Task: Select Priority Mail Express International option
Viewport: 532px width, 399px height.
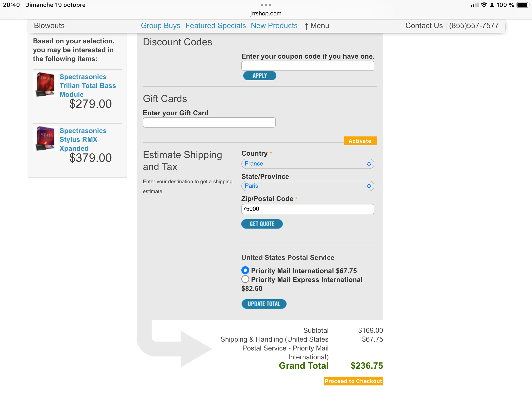Action: pos(245,279)
